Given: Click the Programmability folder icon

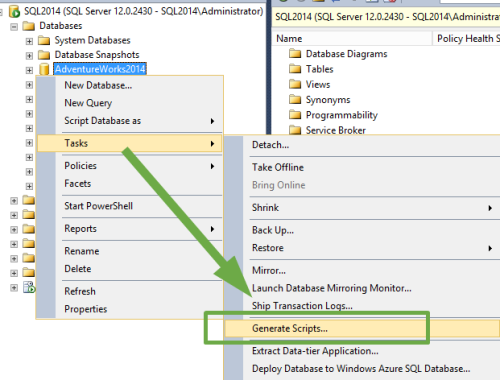Looking at the screenshot, I should [x=295, y=115].
